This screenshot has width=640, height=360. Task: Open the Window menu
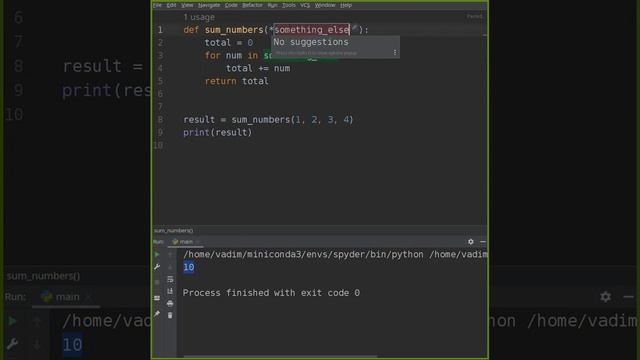pyautogui.click(x=325, y=5)
